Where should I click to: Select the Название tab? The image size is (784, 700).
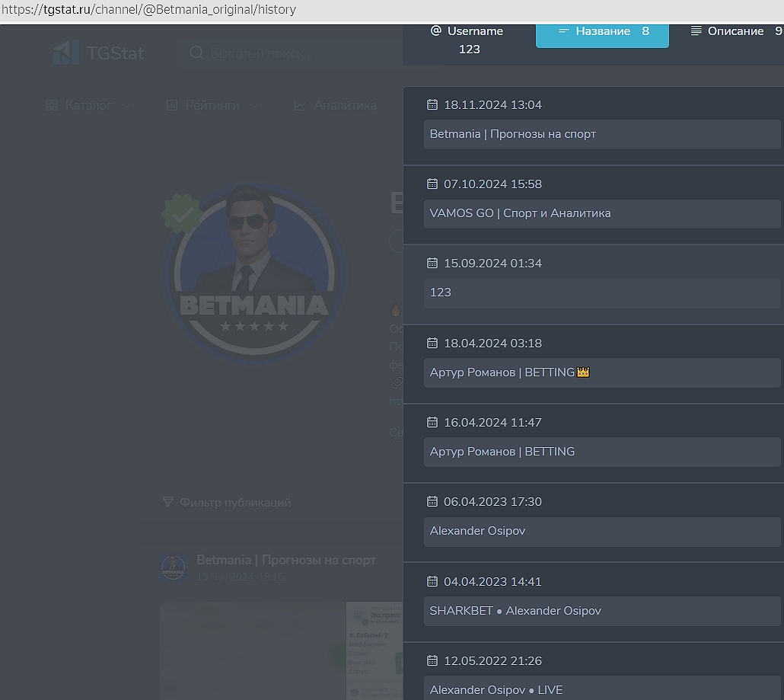[602, 31]
